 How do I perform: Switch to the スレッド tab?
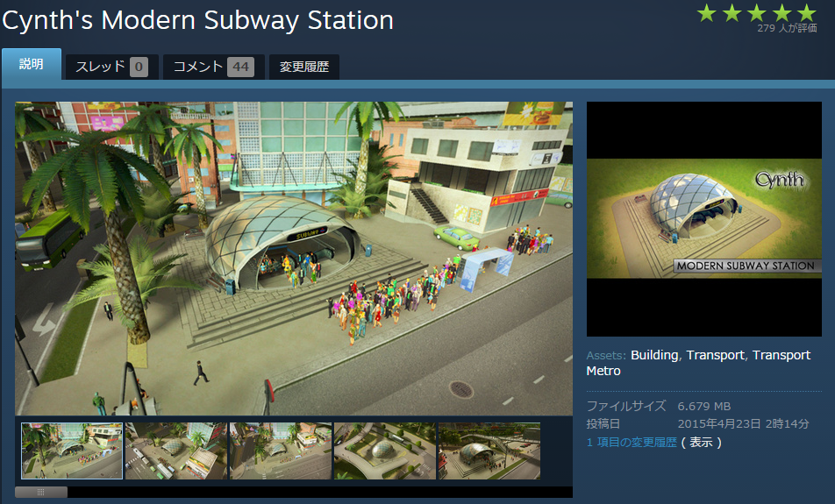pos(112,67)
